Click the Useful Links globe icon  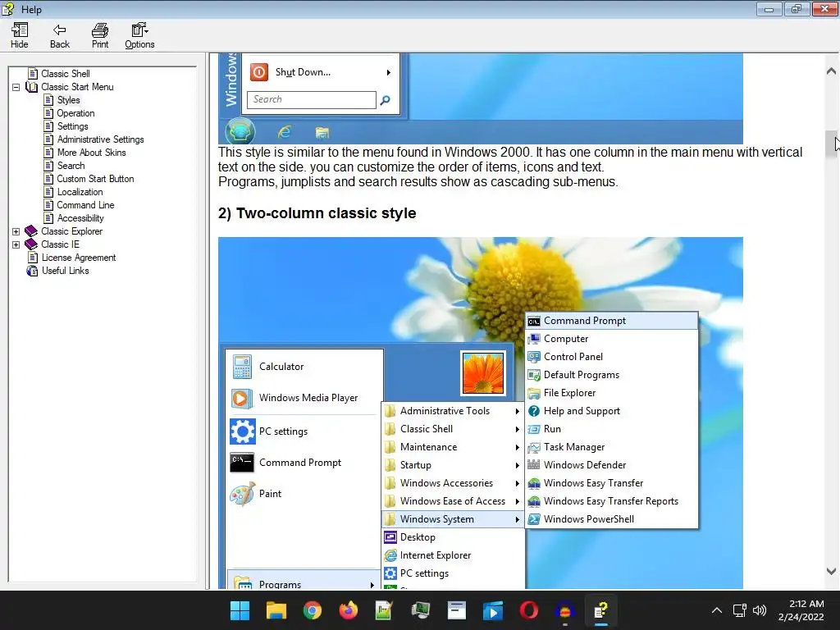32,271
